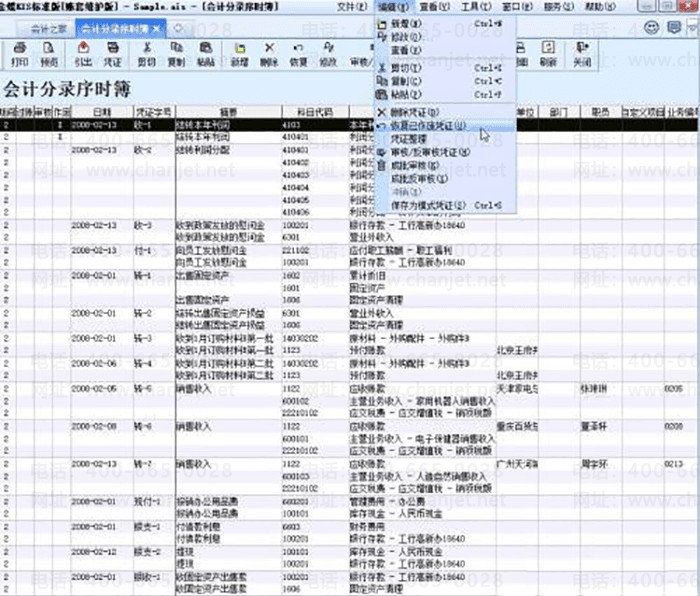Click the 修改 toolbar icon
This screenshot has height=596, width=700.
point(328,52)
